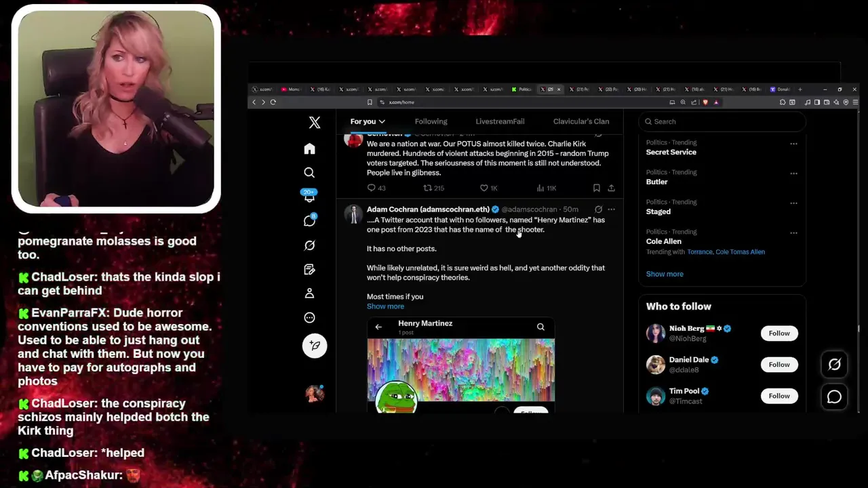This screenshot has width=868, height=488.
Task: Click the round white compose Post button
Action: [x=315, y=346]
